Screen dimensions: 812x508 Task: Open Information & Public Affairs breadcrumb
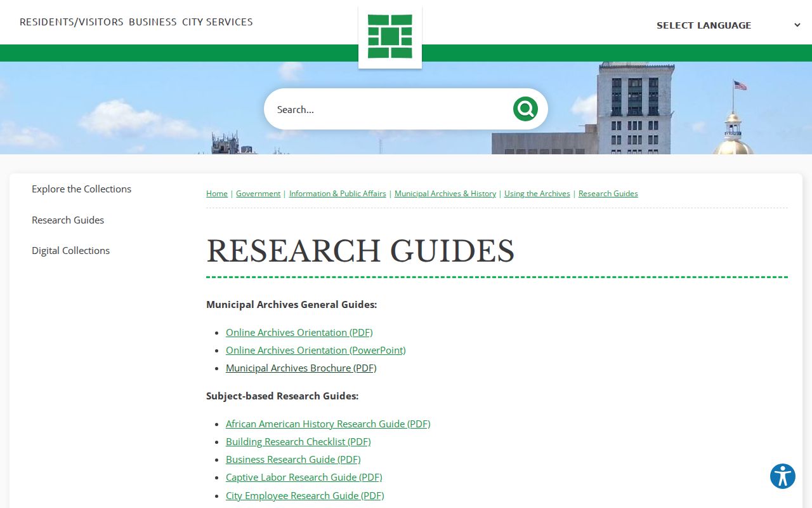(x=337, y=194)
